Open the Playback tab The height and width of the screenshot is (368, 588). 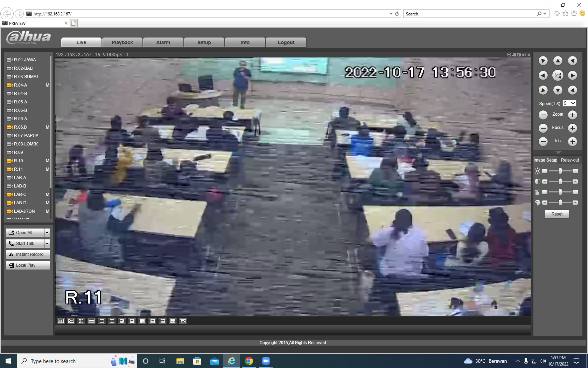122,42
